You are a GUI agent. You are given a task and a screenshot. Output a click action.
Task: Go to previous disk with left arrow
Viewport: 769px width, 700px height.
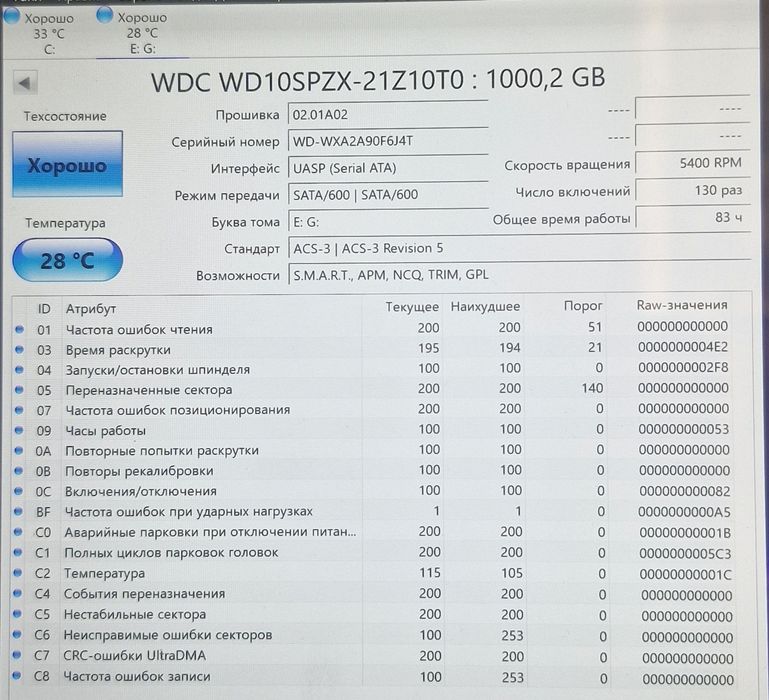[25, 83]
